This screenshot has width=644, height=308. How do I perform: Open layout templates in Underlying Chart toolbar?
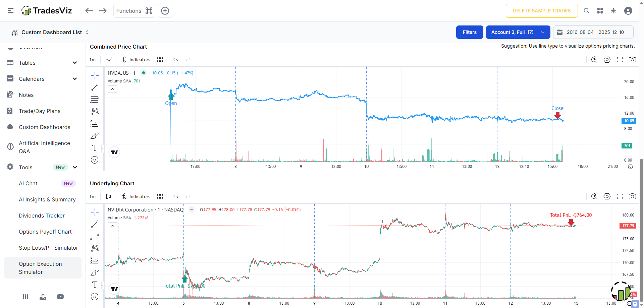(160, 196)
